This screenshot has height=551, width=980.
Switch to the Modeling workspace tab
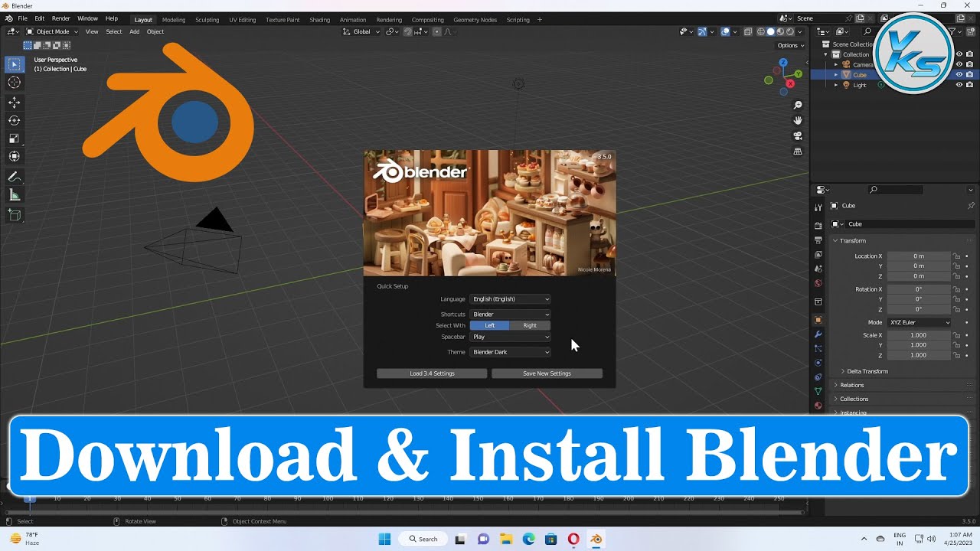pyautogui.click(x=173, y=20)
